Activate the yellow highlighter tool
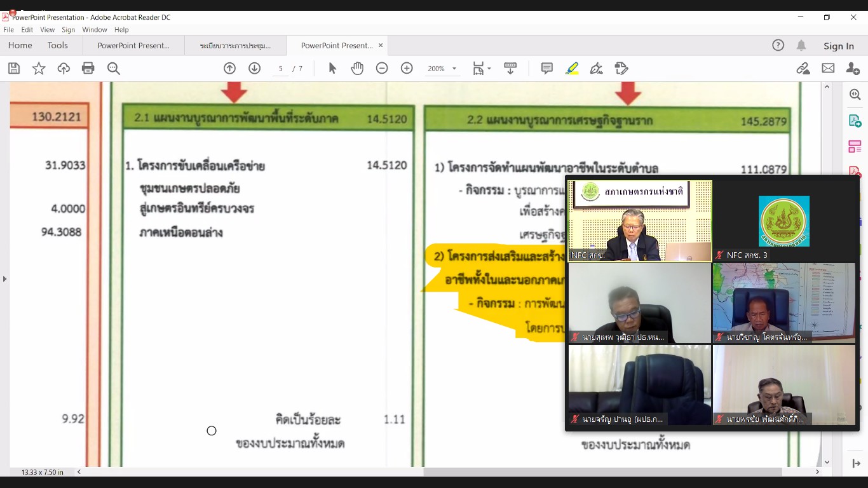Image resolution: width=868 pixels, height=488 pixels. [x=572, y=69]
